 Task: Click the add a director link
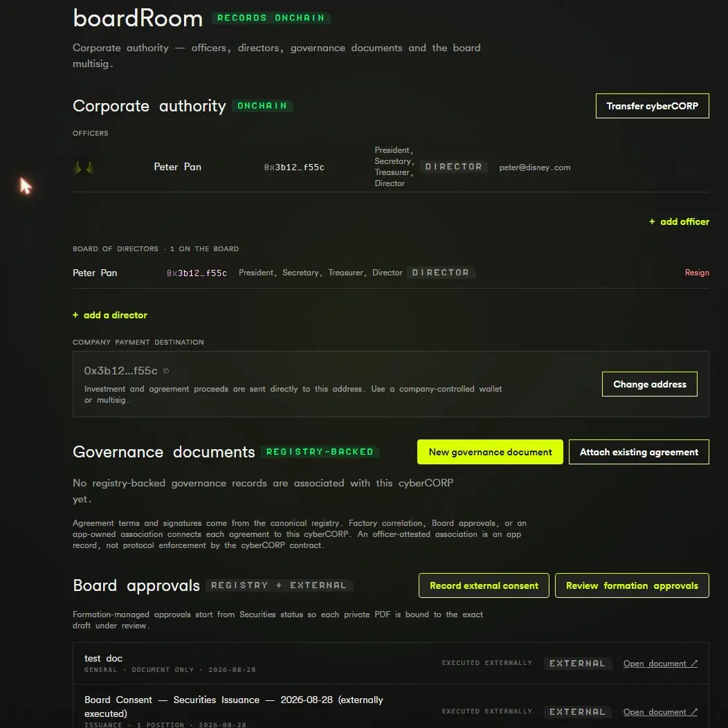(110, 316)
